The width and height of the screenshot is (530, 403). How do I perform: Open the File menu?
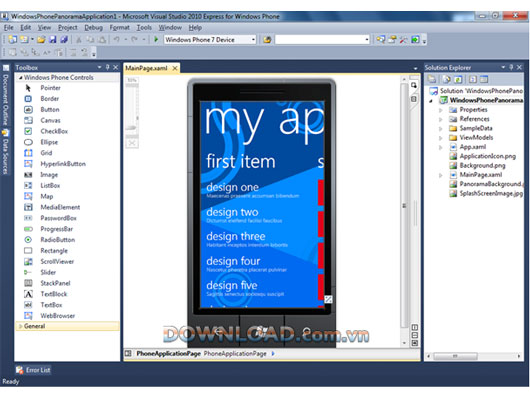tap(8, 28)
